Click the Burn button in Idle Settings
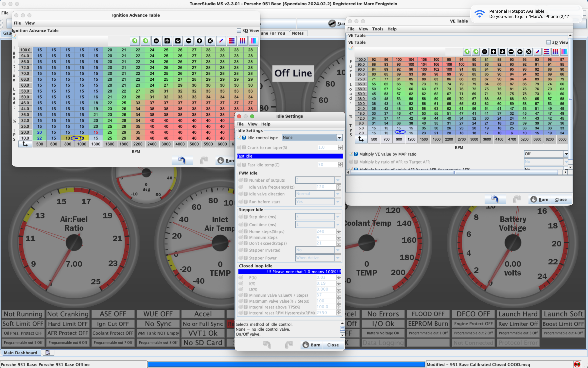 [311, 345]
